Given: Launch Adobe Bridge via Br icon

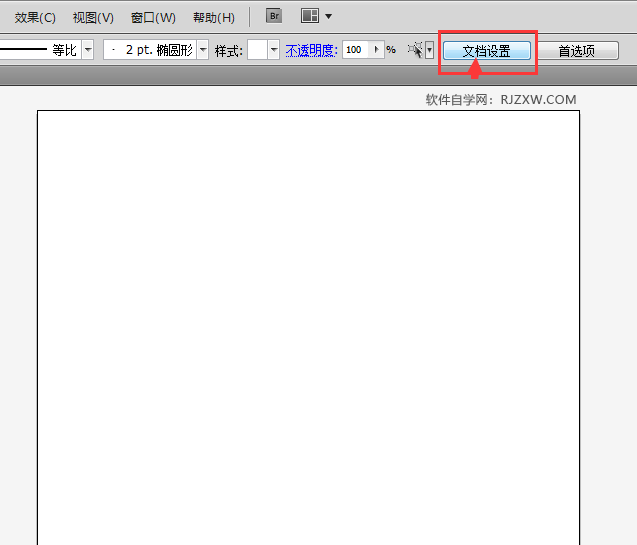Looking at the screenshot, I should click(x=274, y=16).
